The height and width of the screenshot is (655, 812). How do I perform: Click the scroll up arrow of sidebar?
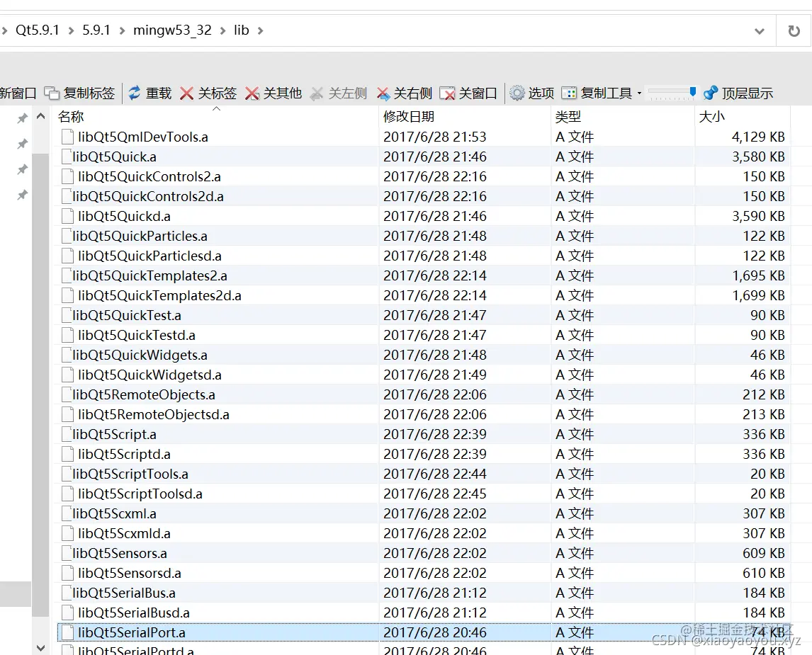(x=41, y=116)
